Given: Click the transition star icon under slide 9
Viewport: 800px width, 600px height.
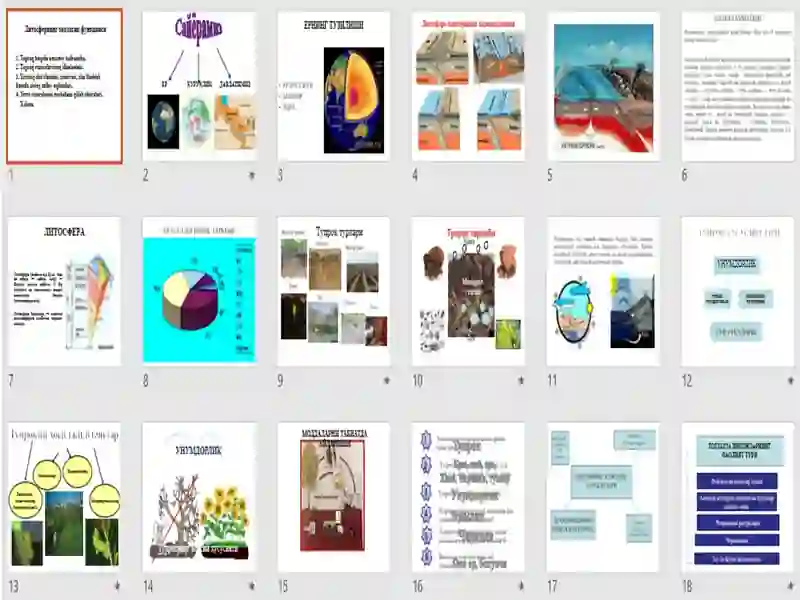Looking at the screenshot, I should (386, 381).
